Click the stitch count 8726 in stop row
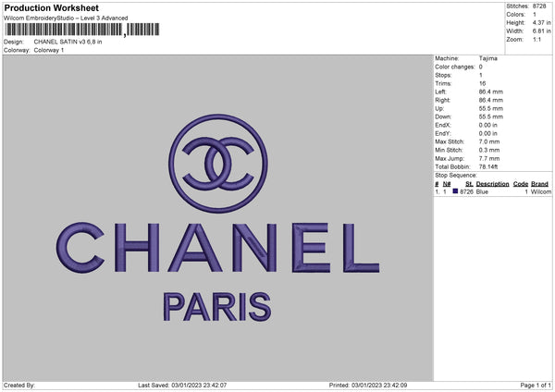 (x=466, y=191)
